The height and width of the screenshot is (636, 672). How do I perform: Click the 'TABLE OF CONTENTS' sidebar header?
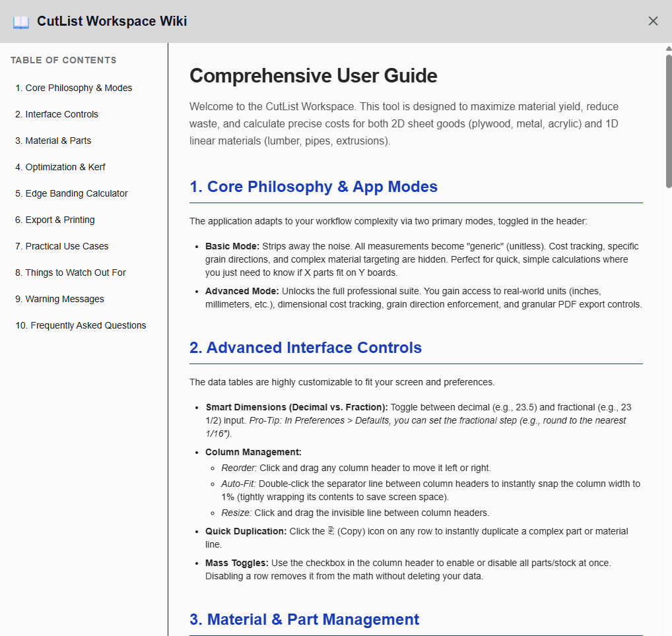click(63, 61)
